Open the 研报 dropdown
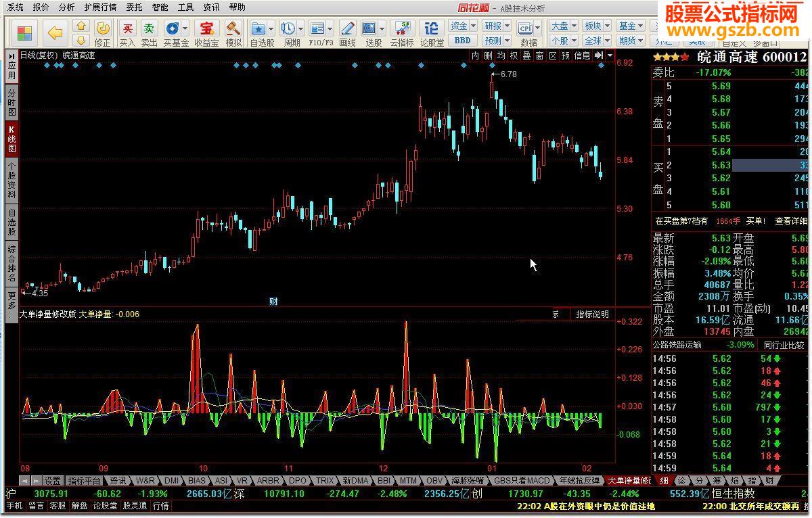The height and width of the screenshot is (518, 812). pyautogui.click(x=497, y=26)
